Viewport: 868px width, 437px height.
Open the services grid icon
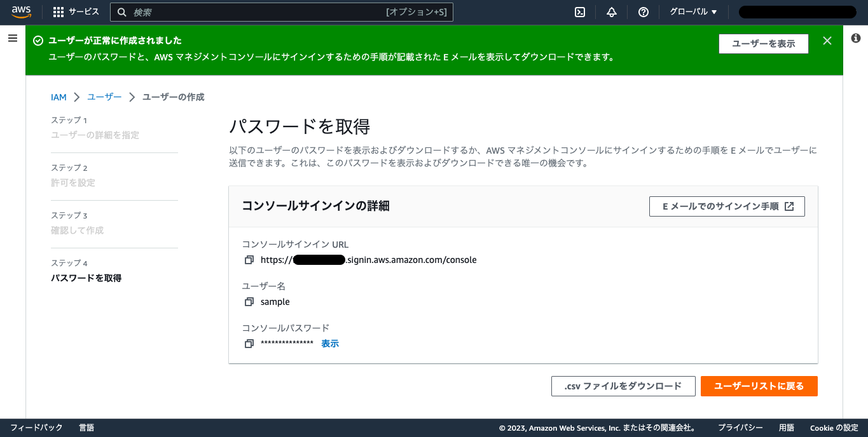tap(58, 11)
